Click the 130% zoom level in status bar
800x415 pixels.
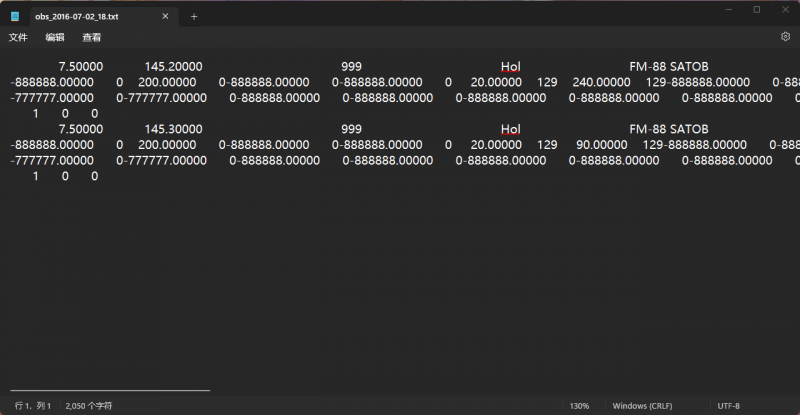point(579,406)
